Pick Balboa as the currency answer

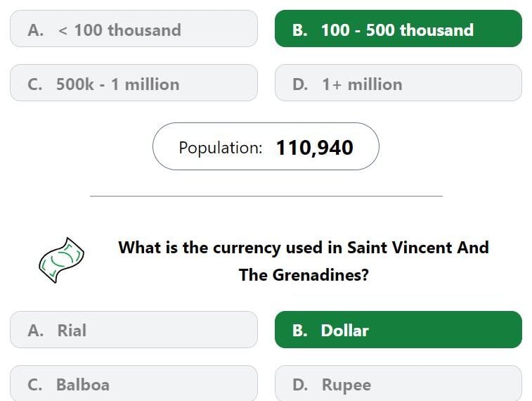(134, 383)
